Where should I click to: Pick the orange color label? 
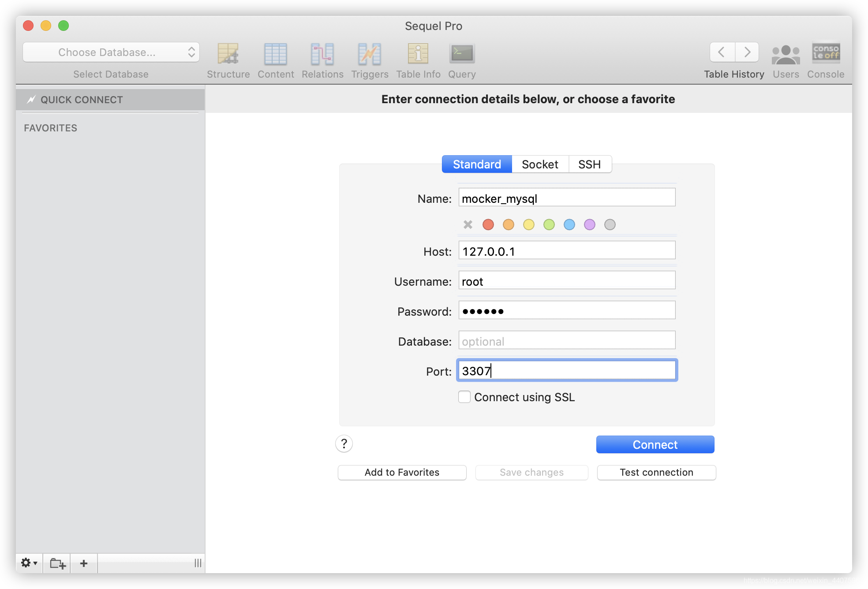click(509, 225)
